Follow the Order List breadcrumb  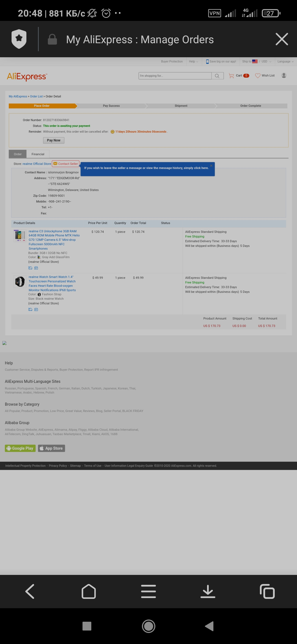click(x=36, y=96)
